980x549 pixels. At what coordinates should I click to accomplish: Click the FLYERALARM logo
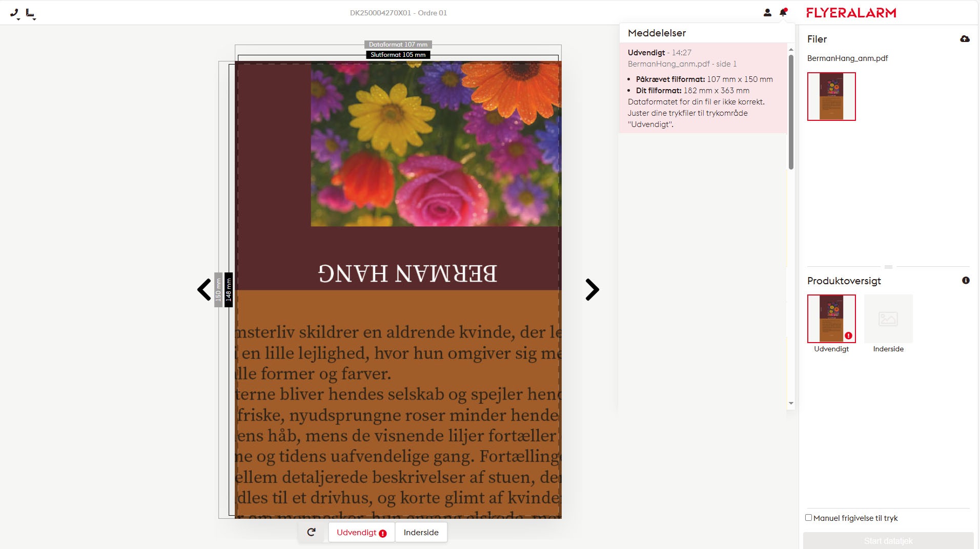pos(851,13)
